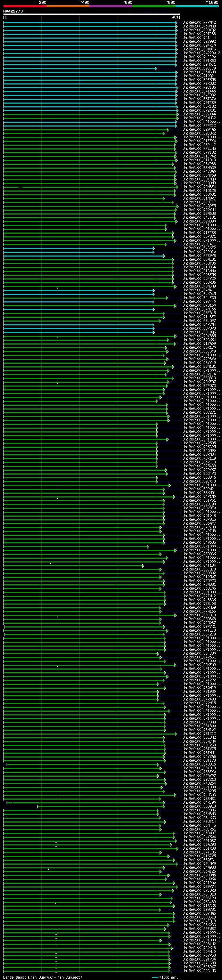Select hit UniRef100_B4M411

click(x=199, y=290)
